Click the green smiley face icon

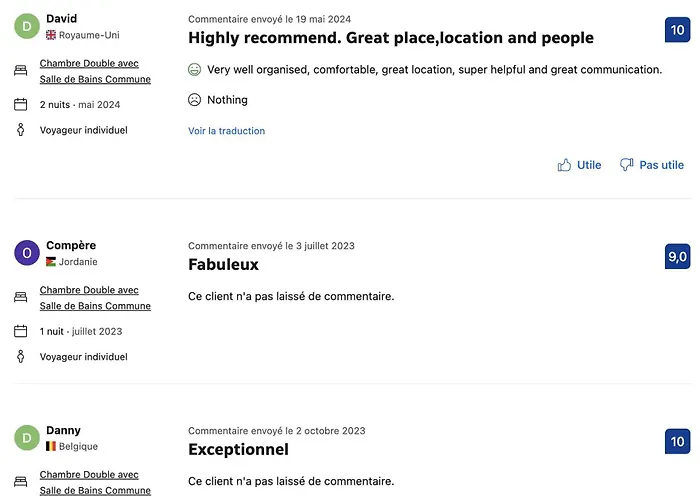(194, 70)
